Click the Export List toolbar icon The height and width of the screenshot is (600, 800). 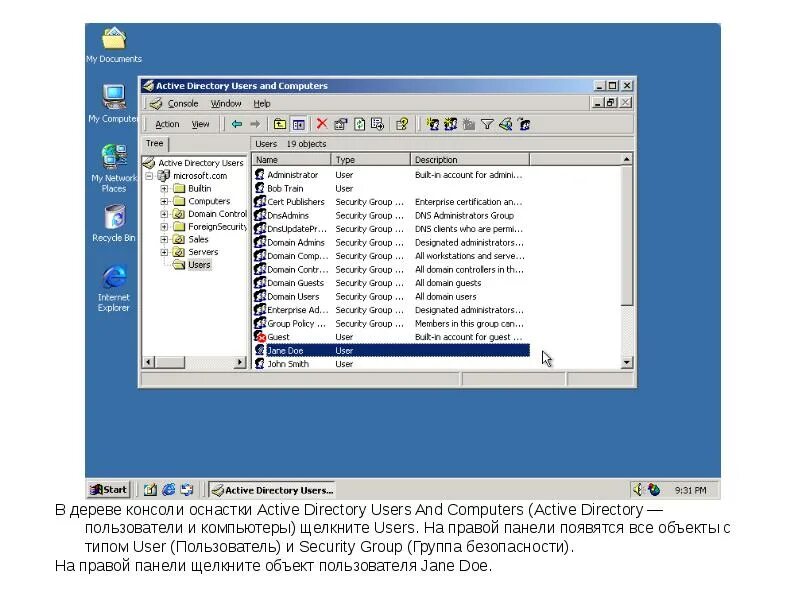pyautogui.click(x=378, y=124)
